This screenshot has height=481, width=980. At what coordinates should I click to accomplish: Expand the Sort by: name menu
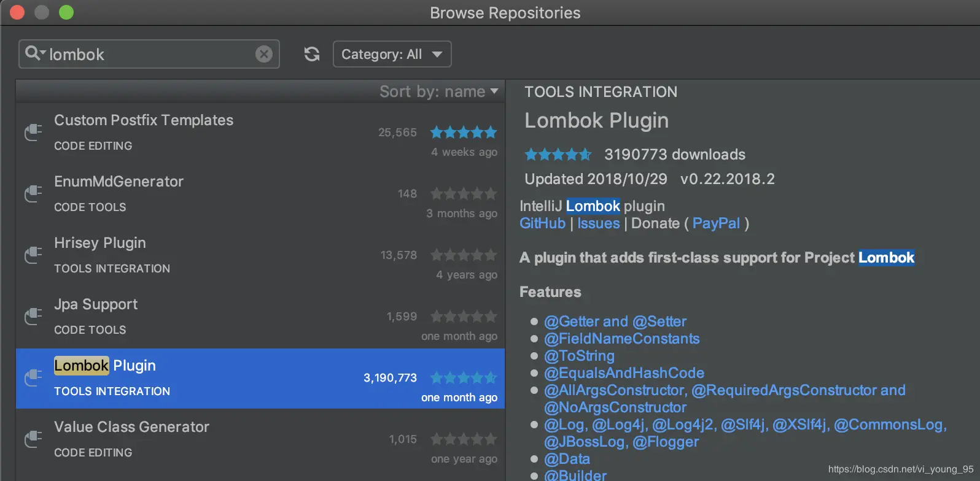pyautogui.click(x=438, y=91)
